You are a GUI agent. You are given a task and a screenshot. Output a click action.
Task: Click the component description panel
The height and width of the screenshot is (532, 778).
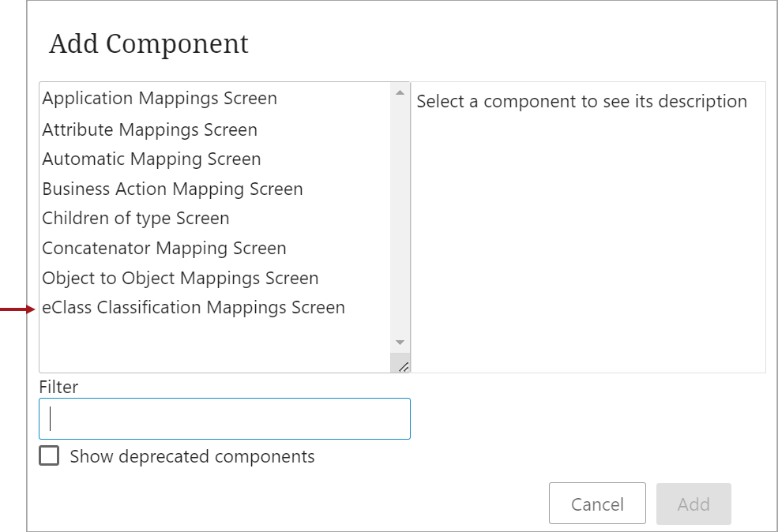588,227
